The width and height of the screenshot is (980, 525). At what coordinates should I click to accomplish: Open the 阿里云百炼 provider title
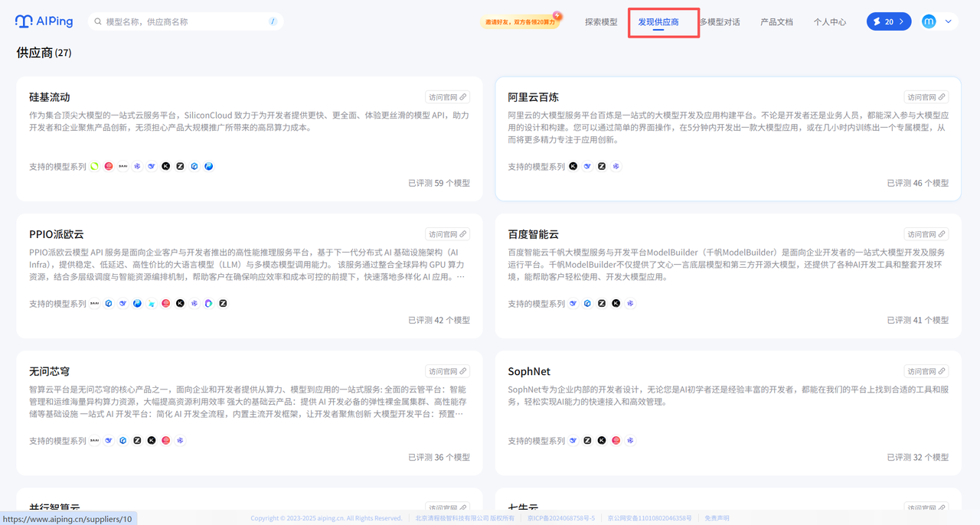point(534,97)
